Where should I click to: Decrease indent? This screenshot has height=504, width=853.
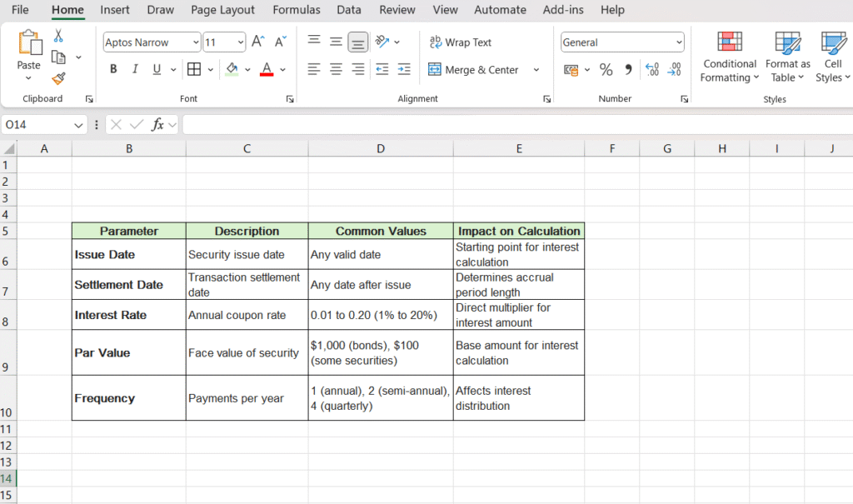[x=382, y=69]
